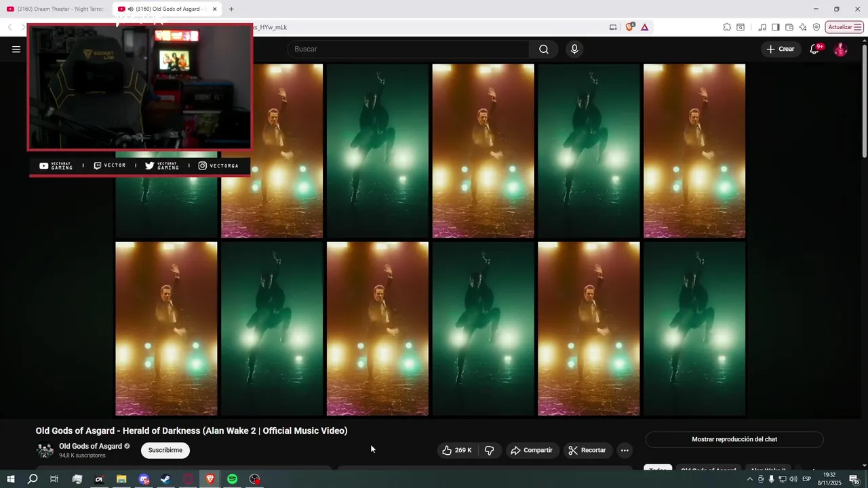The height and width of the screenshot is (488, 868).
Task: Focus the Buscar search field
Action: pyautogui.click(x=408, y=49)
